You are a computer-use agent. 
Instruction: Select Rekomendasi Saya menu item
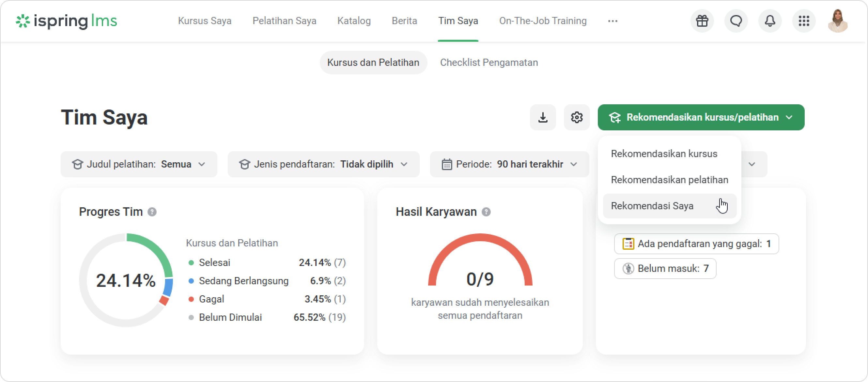pos(652,206)
